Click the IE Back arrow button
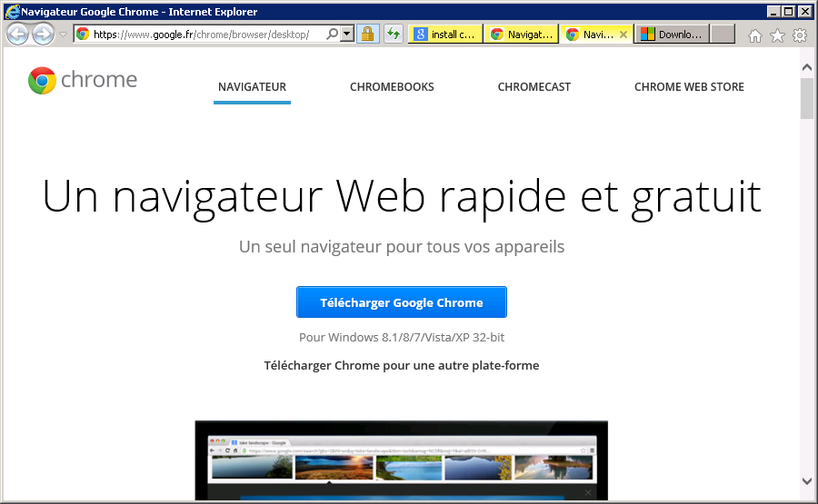This screenshot has width=818, height=504. click(18, 35)
